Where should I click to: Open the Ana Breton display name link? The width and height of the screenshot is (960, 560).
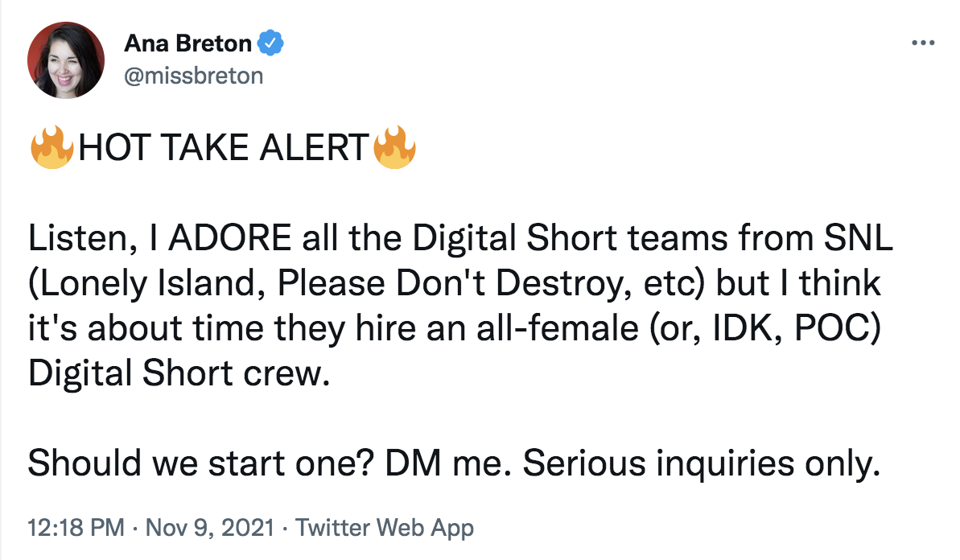(188, 43)
